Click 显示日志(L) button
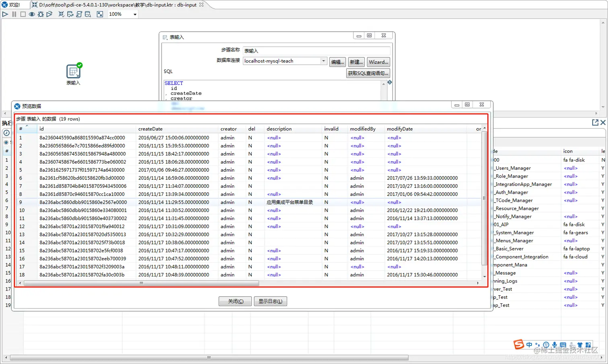This screenshot has width=608, height=364. [270, 301]
